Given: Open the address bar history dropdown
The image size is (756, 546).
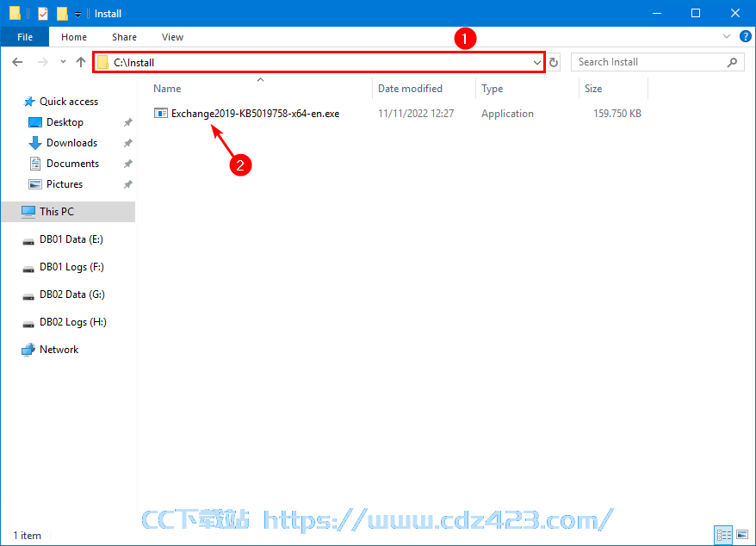Looking at the screenshot, I should [536, 63].
